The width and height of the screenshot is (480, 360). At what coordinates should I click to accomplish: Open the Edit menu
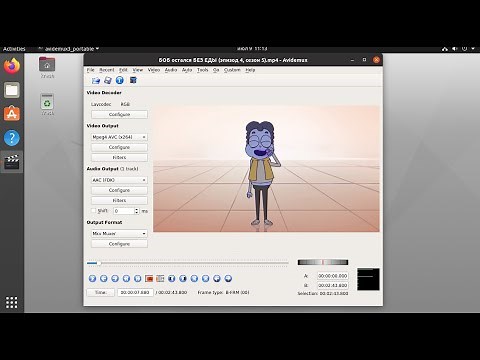123,70
